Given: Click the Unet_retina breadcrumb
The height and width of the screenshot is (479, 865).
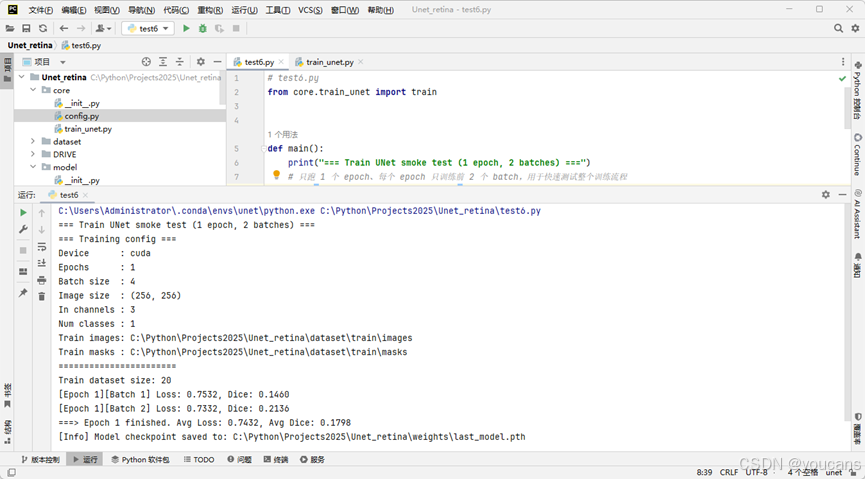Looking at the screenshot, I should tap(30, 45).
